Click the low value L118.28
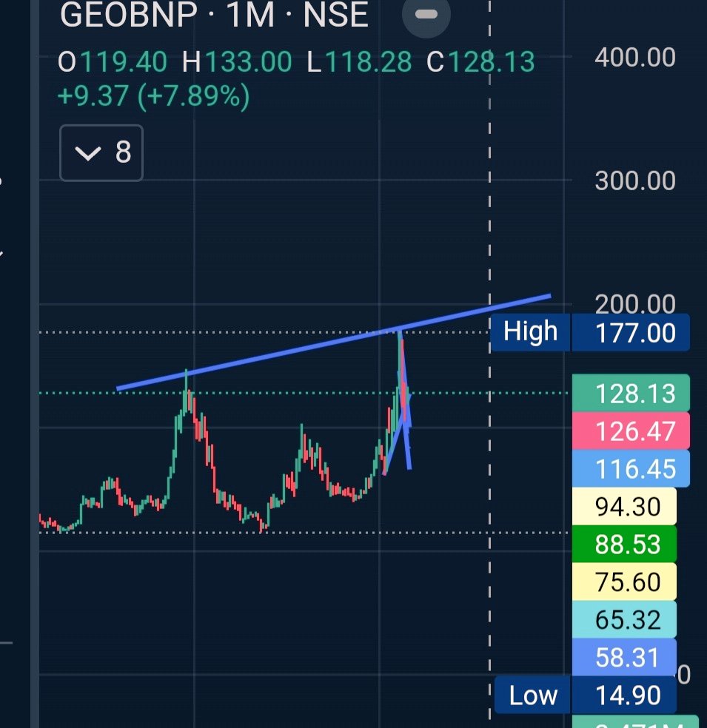This screenshot has width=707, height=728. click(x=359, y=62)
